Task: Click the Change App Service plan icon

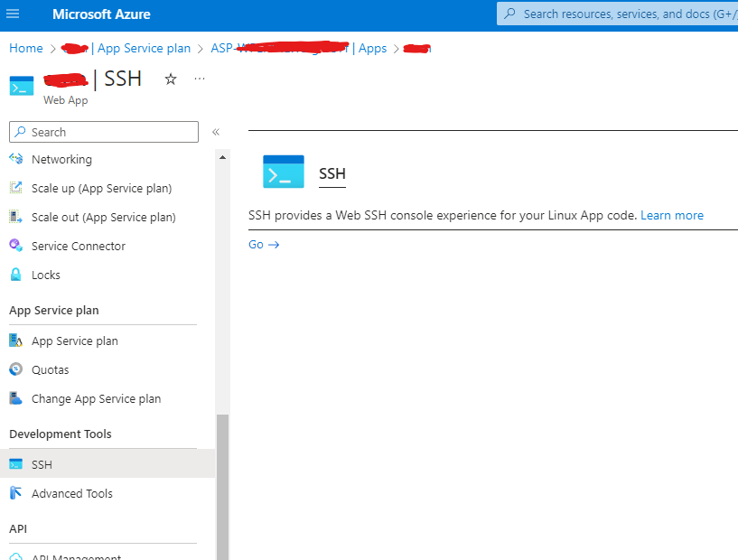Action: point(15,398)
